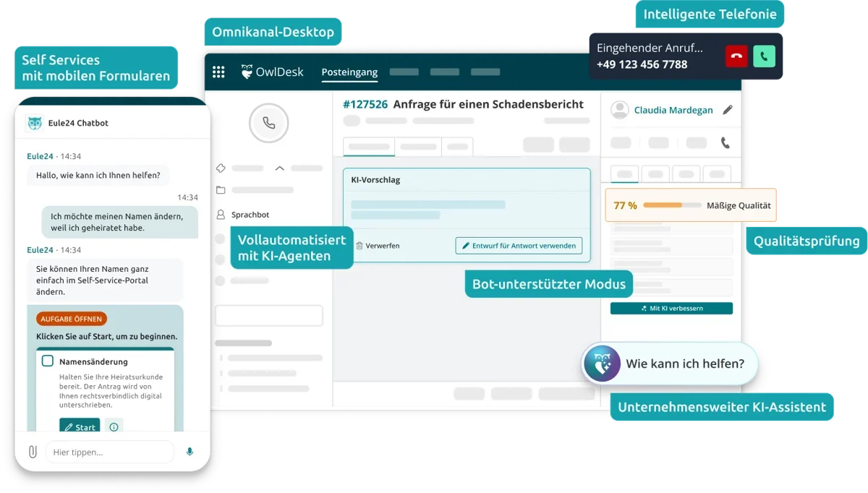Image resolution: width=868 pixels, height=493 pixels.
Task: Select Sprachbot in the sidebar
Action: 250,215
